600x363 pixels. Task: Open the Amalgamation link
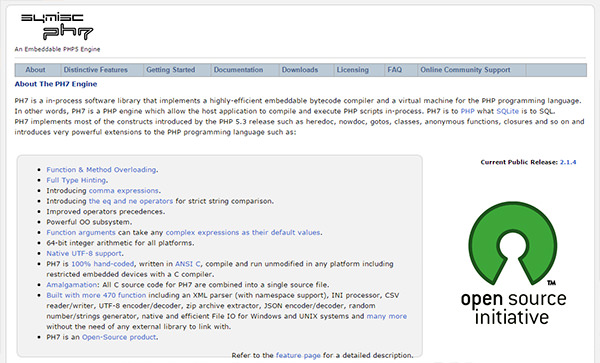pyautogui.click(x=72, y=285)
